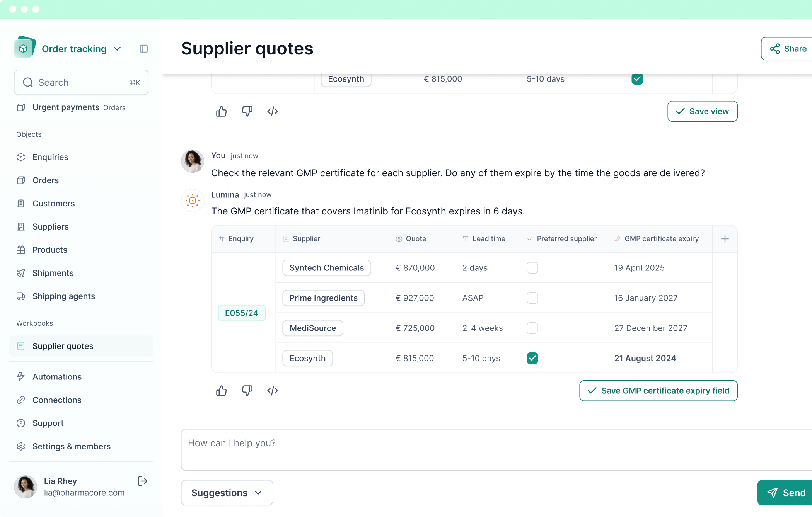Navigate to the Supplier quotes workbook
This screenshot has width=812, height=517.
coord(63,346)
